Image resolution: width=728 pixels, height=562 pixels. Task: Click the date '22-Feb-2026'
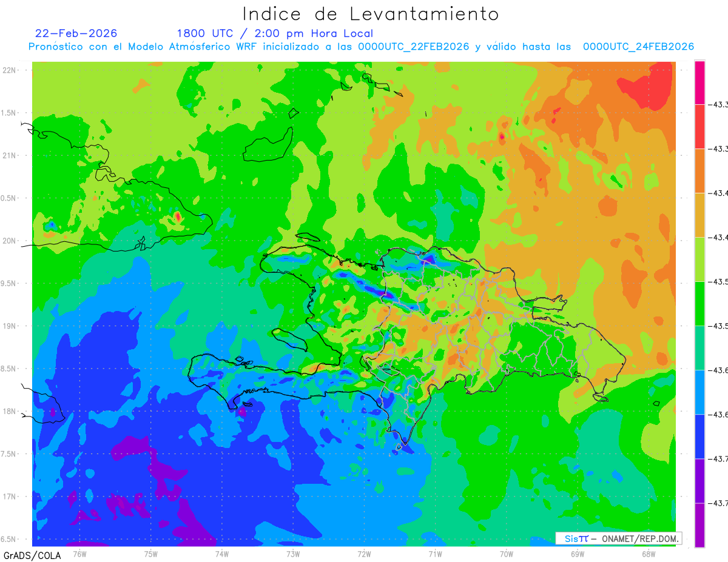76,33
